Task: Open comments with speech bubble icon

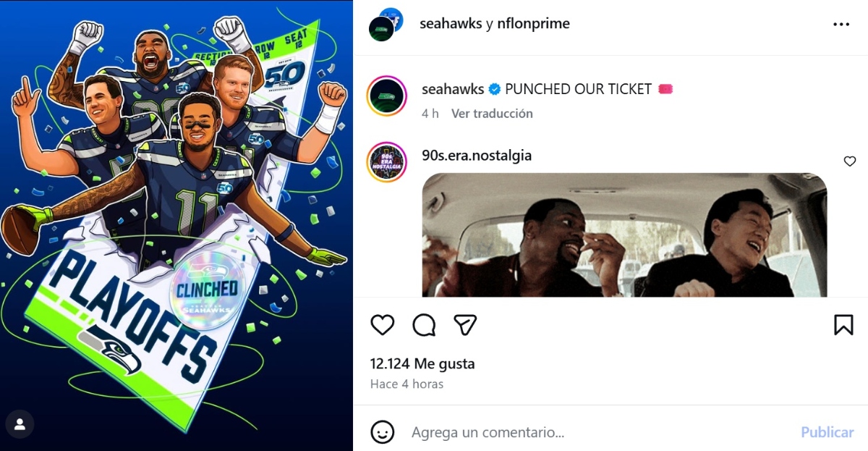Action: pyautogui.click(x=424, y=325)
